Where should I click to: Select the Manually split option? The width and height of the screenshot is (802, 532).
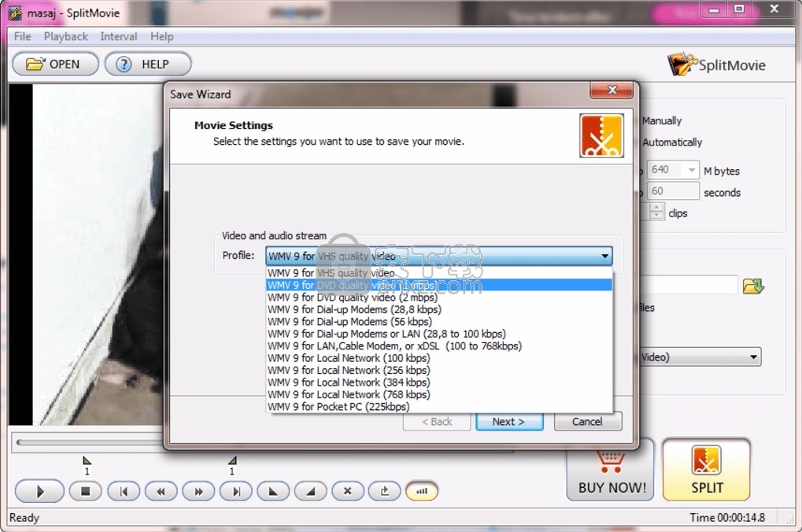(662, 120)
